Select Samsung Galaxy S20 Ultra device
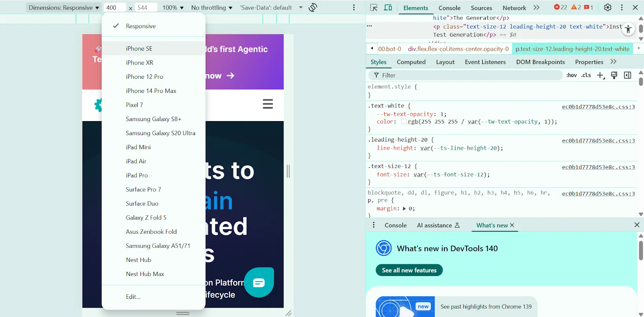 (x=154, y=133)
